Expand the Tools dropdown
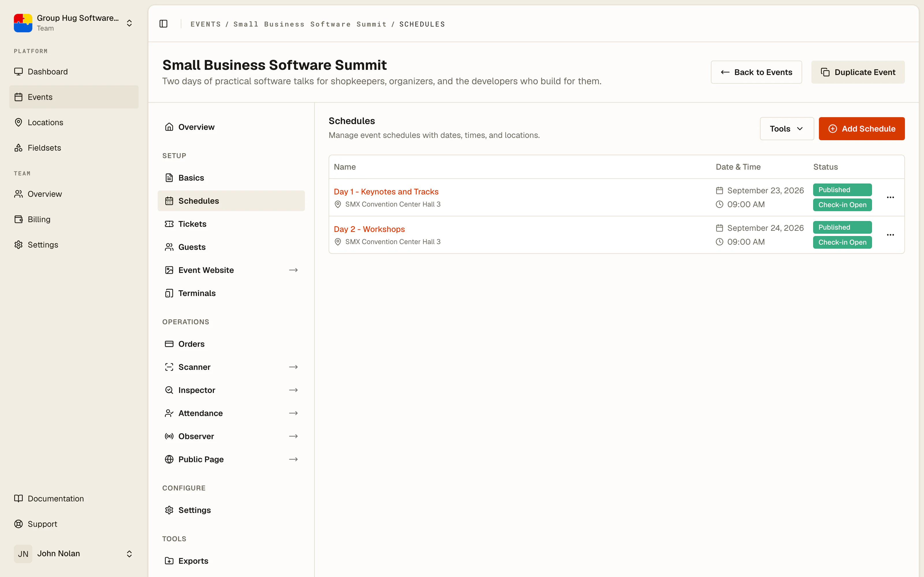924x577 pixels. 787,129
